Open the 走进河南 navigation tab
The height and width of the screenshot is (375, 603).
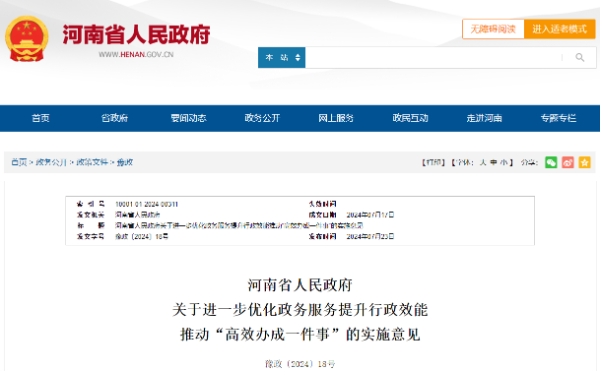pyautogui.click(x=484, y=118)
